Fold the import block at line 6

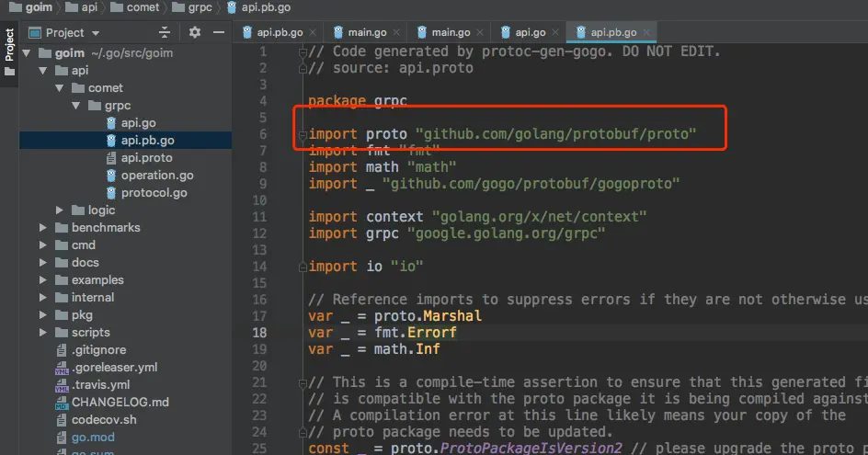[x=303, y=134]
